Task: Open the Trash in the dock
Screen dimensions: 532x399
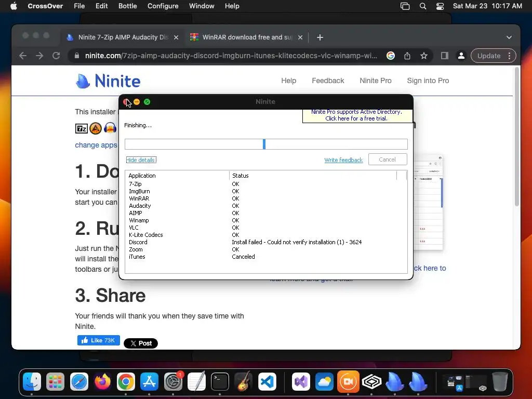Action: tap(500, 381)
